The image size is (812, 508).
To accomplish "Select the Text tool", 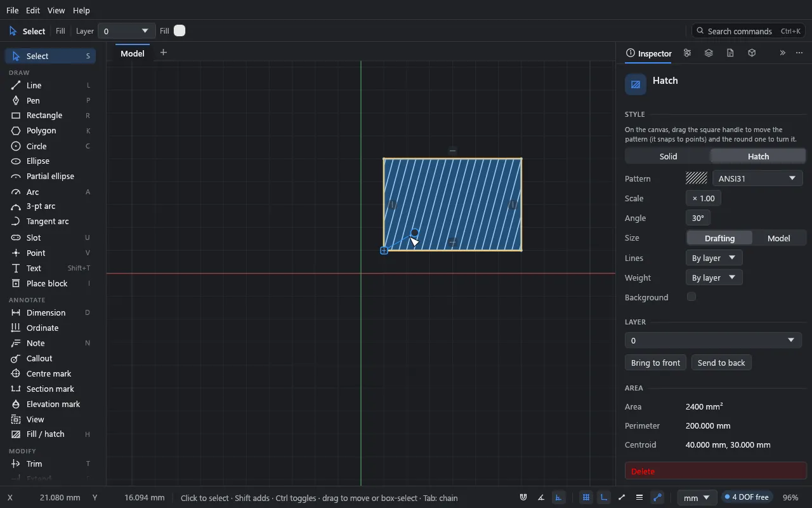I will coord(50,268).
